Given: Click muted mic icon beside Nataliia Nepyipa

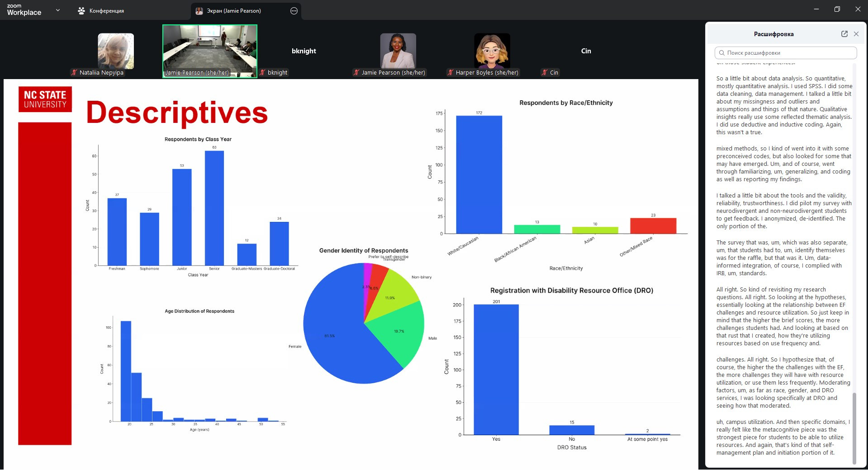Looking at the screenshot, I should [x=74, y=73].
